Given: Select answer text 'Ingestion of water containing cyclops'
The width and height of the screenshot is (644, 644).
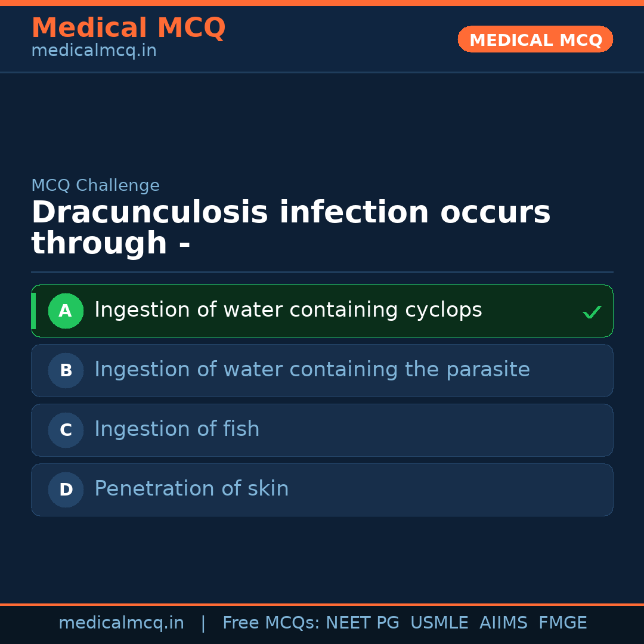Looking at the screenshot, I should (x=288, y=310).
